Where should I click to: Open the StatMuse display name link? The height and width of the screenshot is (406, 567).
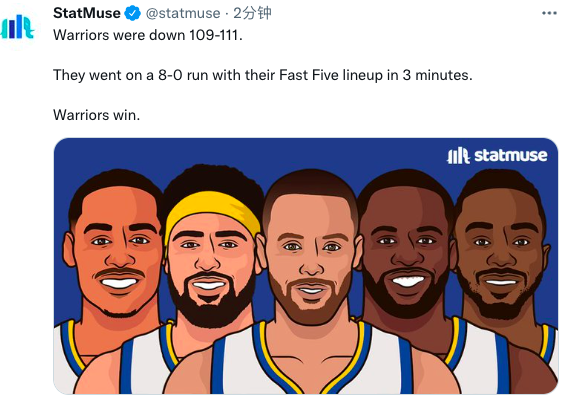pos(87,13)
